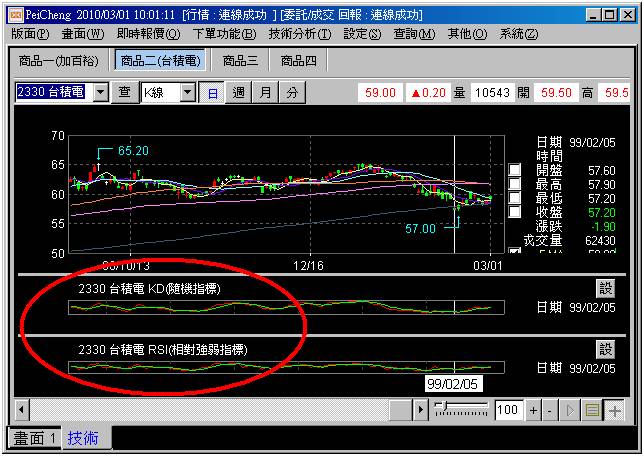This screenshot has width=644, height=456.
Task: Click the 查 lookup button
Action: pos(125,92)
